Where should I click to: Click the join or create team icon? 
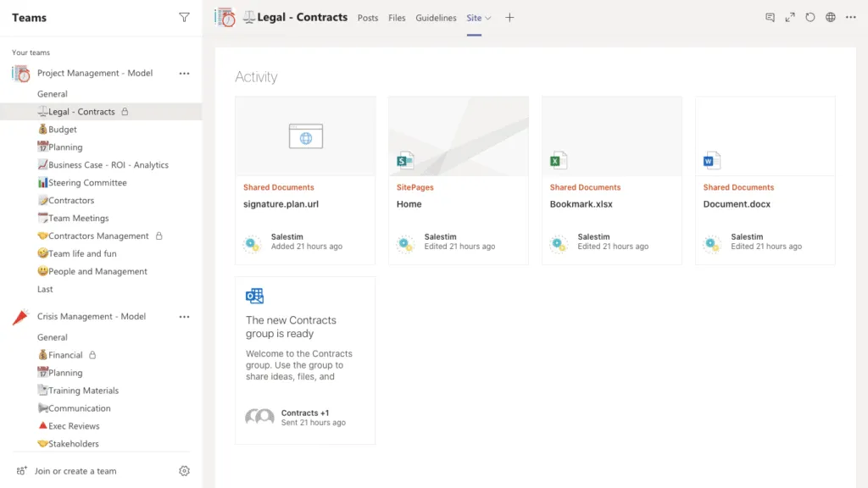(21, 471)
